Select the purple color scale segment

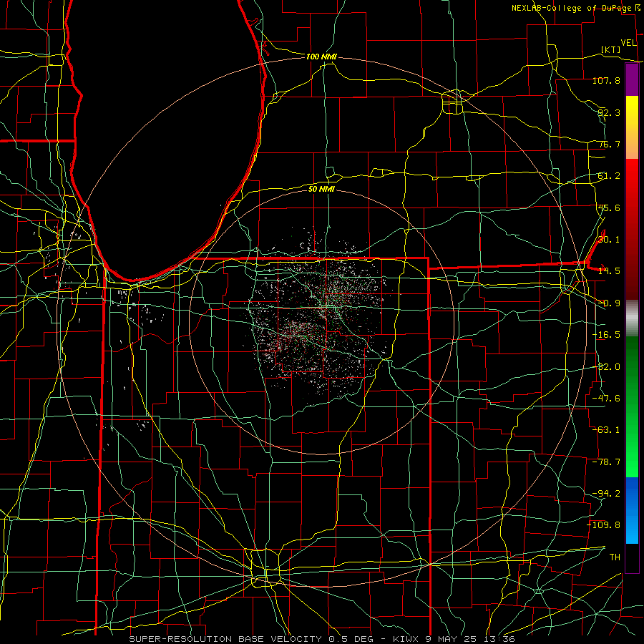click(x=632, y=79)
